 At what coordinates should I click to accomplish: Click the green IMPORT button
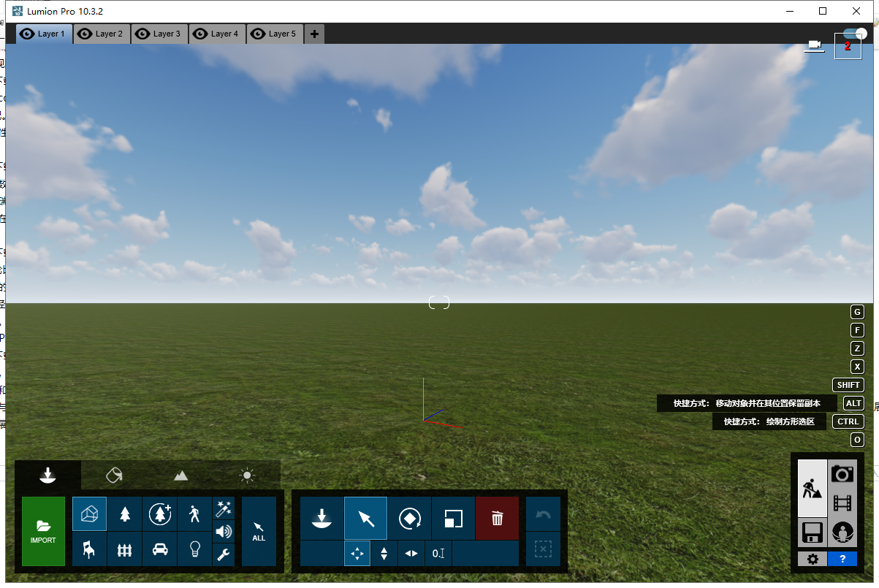tap(43, 531)
